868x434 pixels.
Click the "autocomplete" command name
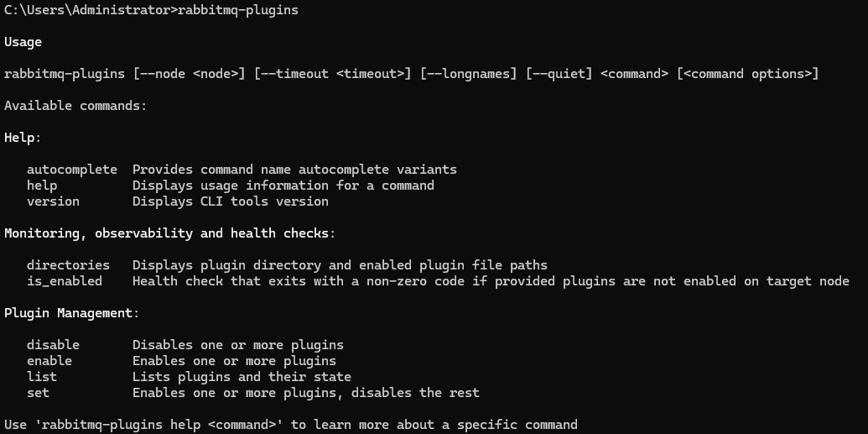(x=72, y=170)
